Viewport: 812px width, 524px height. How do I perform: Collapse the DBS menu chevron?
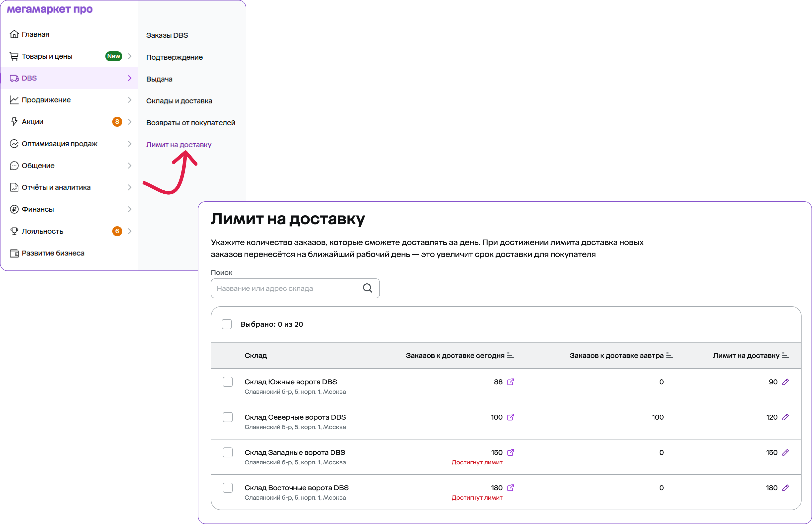point(130,78)
